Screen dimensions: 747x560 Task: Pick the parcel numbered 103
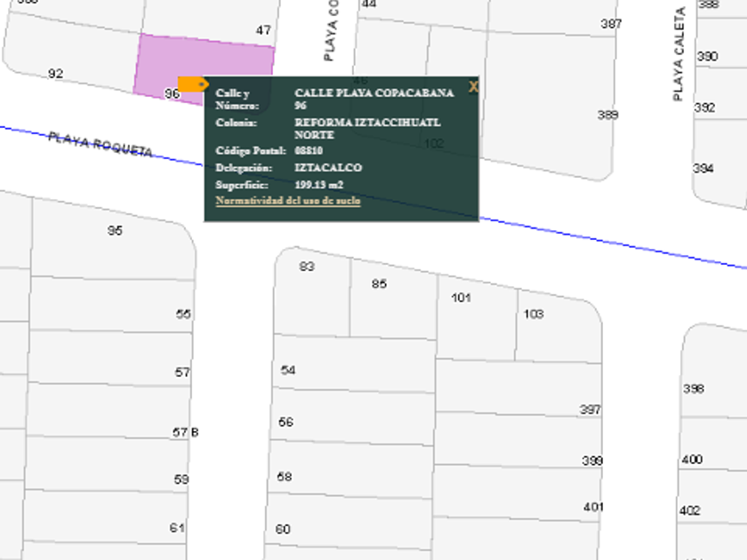pos(534,315)
